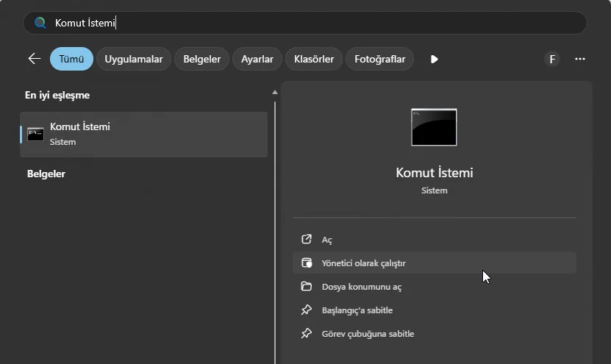Choose Görev çubuğuna sabitle
Viewport: 611px width, 364px height.
(435, 334)
